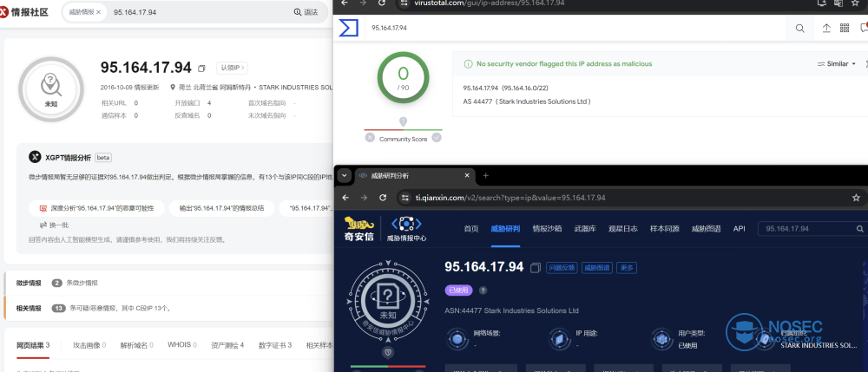The image size is (868, 372).
Task: Open the tab search dropdown in Qianxin browser
Action: click(344, 176)
